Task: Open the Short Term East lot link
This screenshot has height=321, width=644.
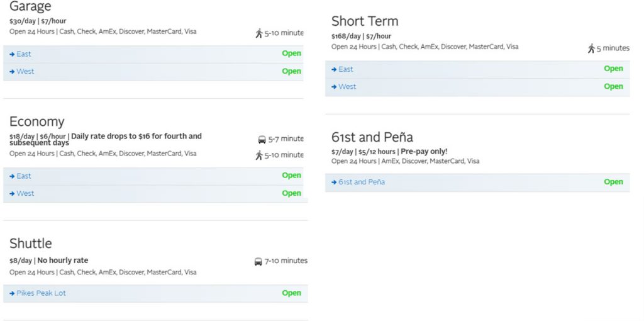Action: (x=346, y=69)
